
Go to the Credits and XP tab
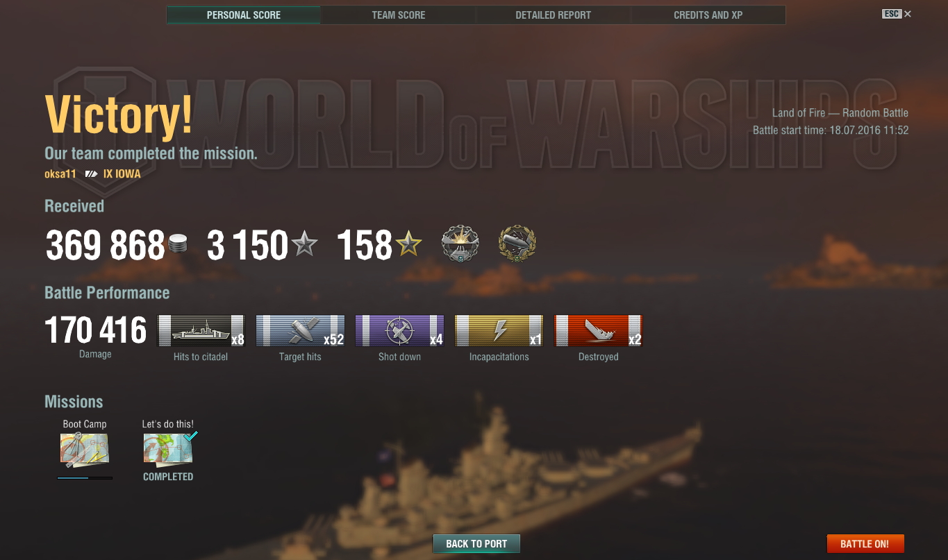click(708, 15)
